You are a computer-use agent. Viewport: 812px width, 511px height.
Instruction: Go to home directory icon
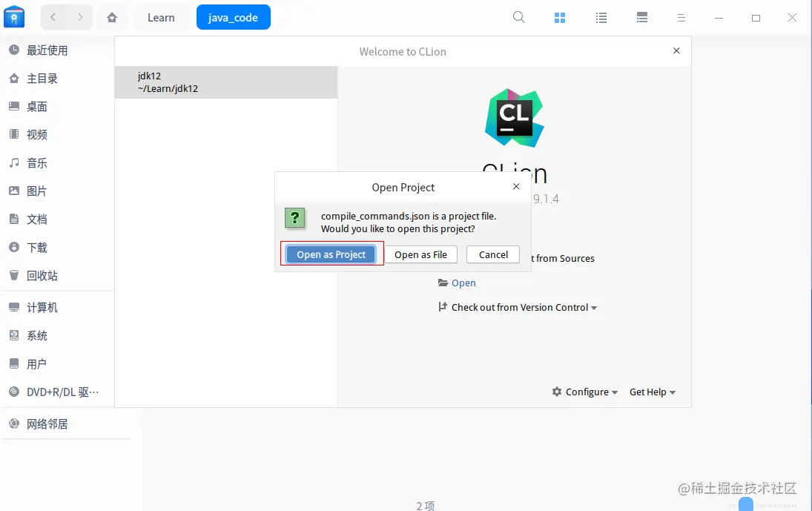coord(112,18)
